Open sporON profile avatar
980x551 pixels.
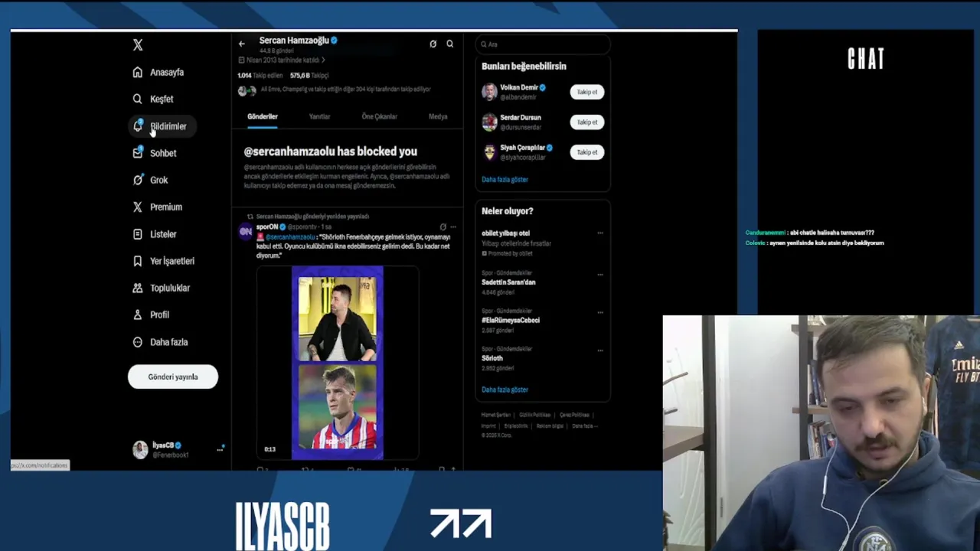pos(246,231)
